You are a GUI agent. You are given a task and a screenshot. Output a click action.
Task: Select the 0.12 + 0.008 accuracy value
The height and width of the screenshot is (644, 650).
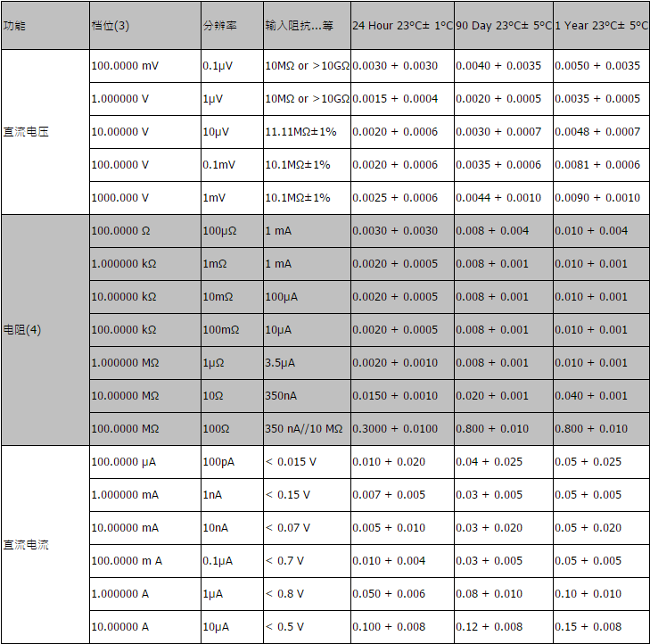tap(490, 627)
